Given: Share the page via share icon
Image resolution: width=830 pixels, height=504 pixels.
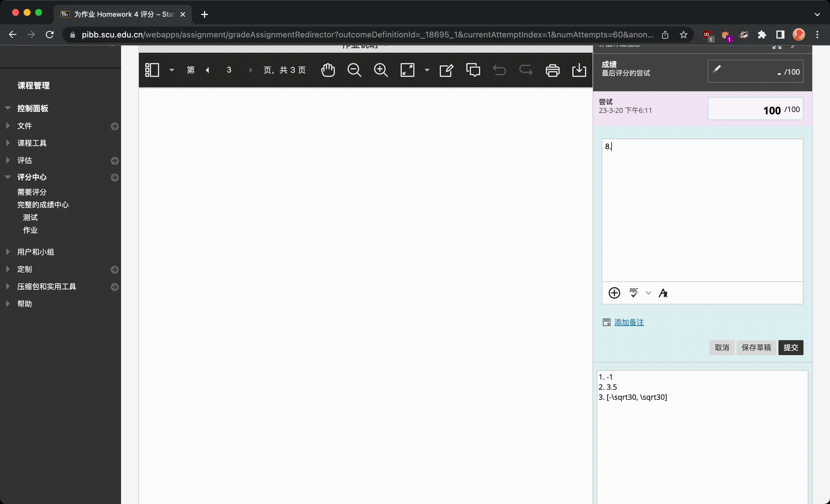Looking at the screenshot, I should tap(665, 34).
